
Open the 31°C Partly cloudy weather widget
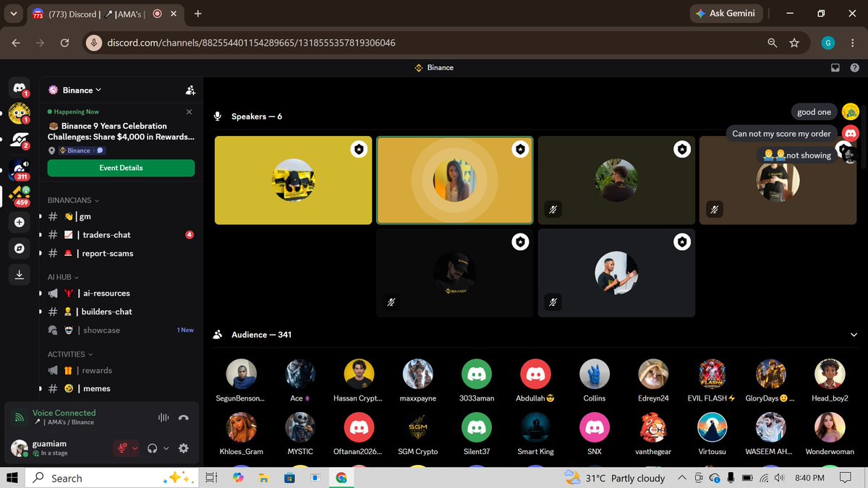pyautogui.click(x=615, y=478)
